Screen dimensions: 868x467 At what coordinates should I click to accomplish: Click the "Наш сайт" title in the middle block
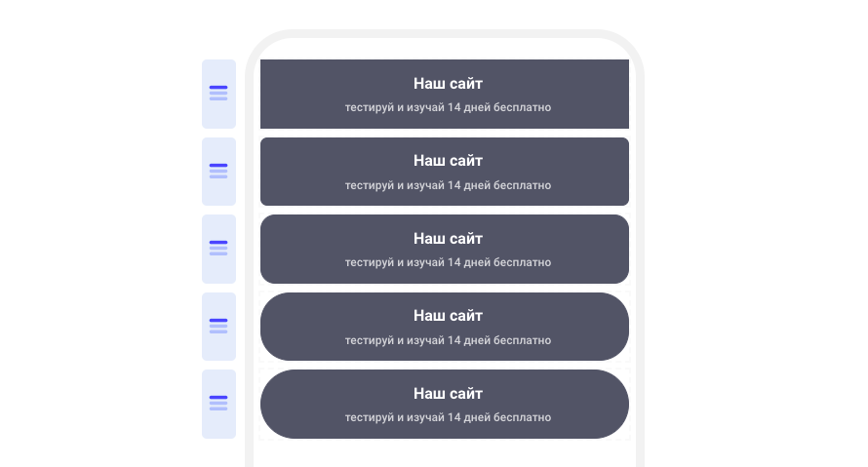point(448,239)
